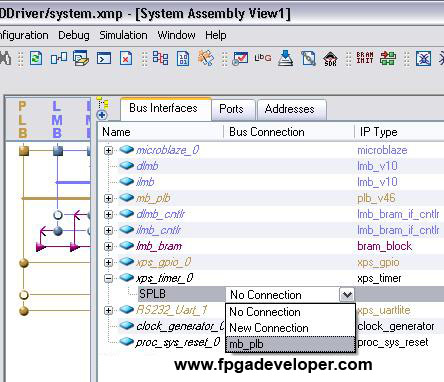Open the Help menu
Viewport: 444px width, 382px height.
[216, 35]
